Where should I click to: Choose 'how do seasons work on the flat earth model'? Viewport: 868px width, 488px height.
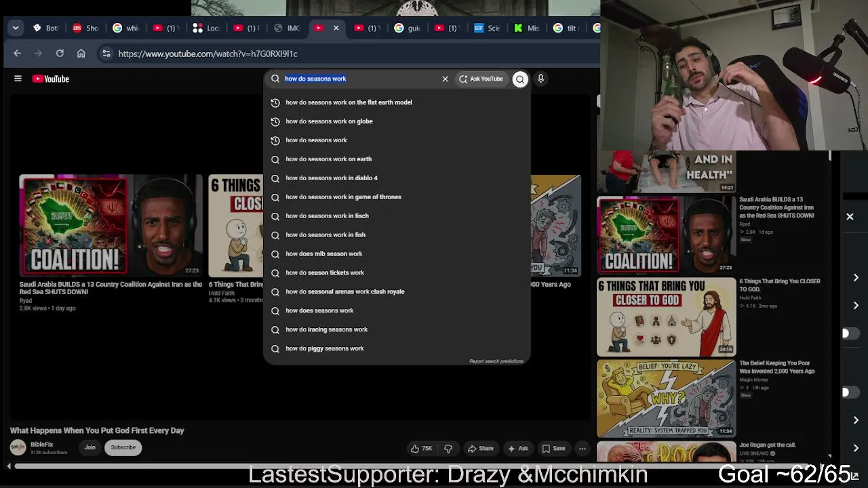pyautogui.click(x=397, y=102)
